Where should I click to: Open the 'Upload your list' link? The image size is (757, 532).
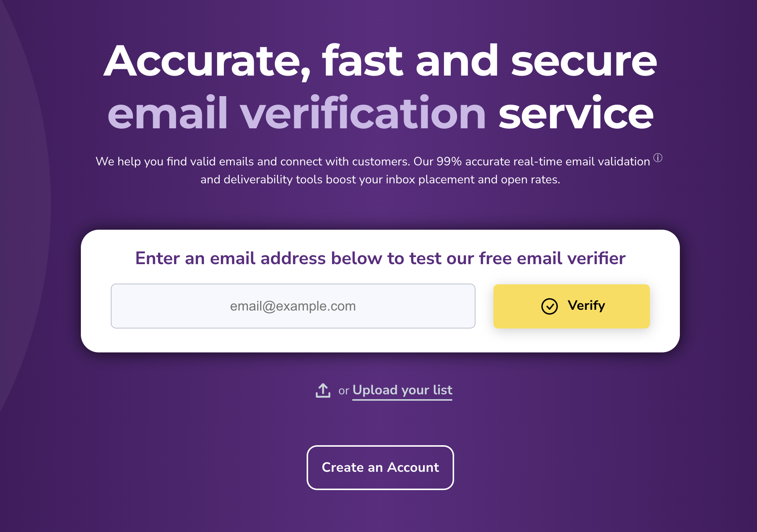pyautogui.click(x=402, y=390)
